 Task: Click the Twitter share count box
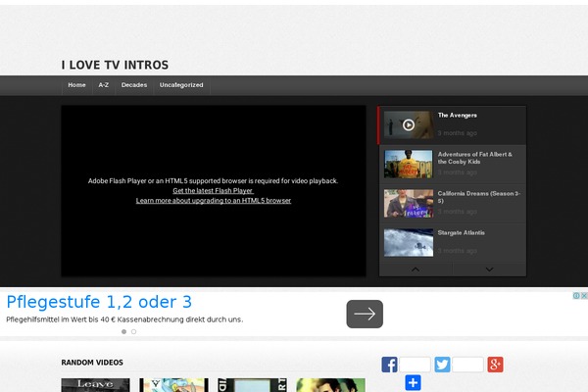pos(467,365)
